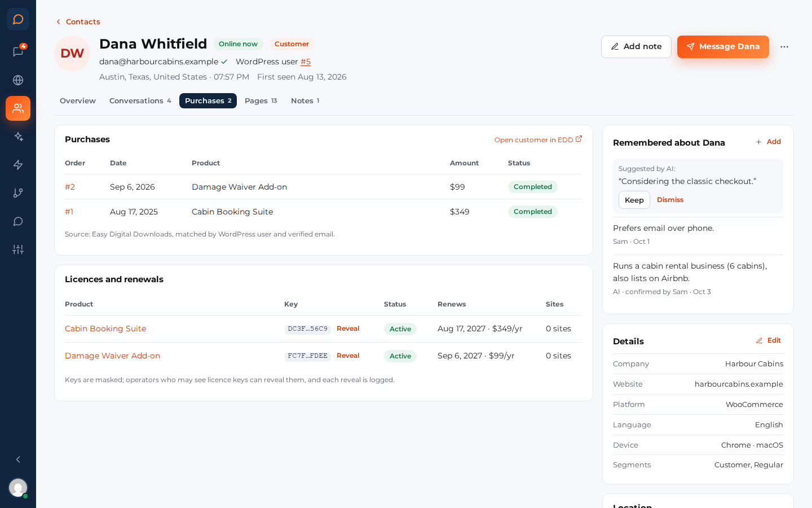
Task: Switch to the Overview tab
Action: point(78,100)
